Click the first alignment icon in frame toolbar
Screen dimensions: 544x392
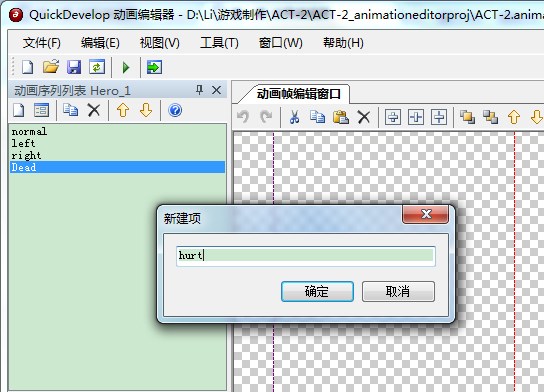[393, 117]
